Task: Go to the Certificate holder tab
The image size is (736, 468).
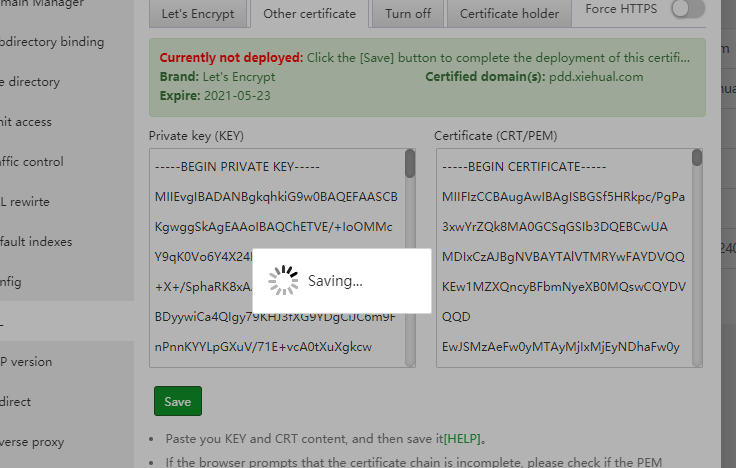Action: (509, 14)
